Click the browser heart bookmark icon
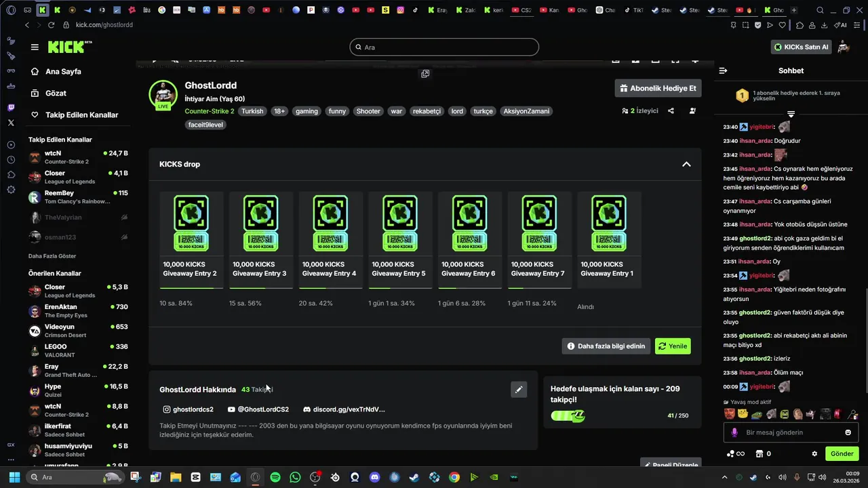The width and height of the screenshot is (868, 488). click(x=782, y=25)
